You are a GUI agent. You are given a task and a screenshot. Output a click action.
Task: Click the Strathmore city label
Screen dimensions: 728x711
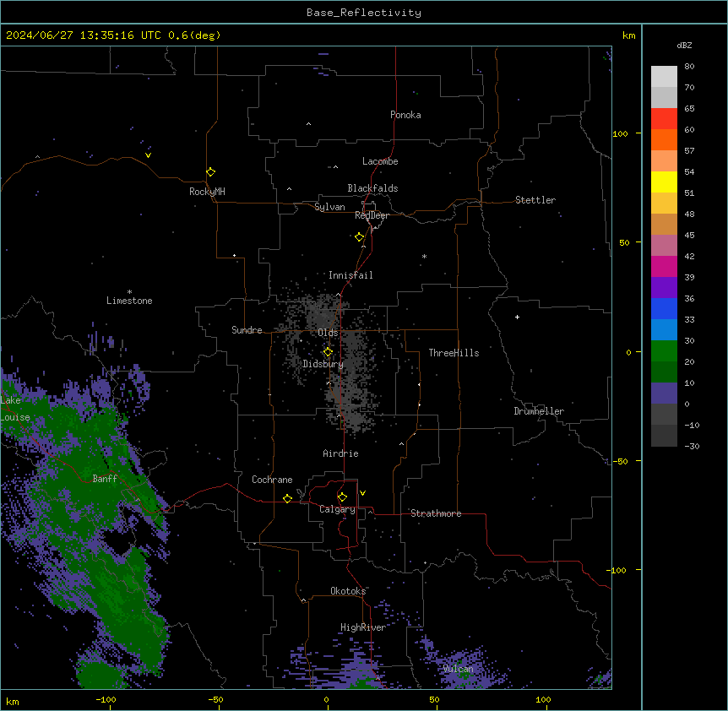tap(436, 513)
